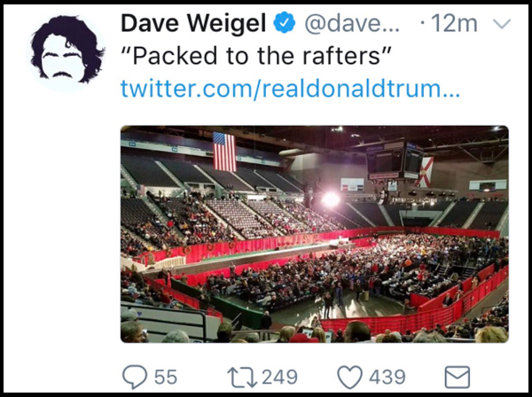Retweet this post using the arrows icon
This screenshot has height=397, width=532.
tap(242, 377)
